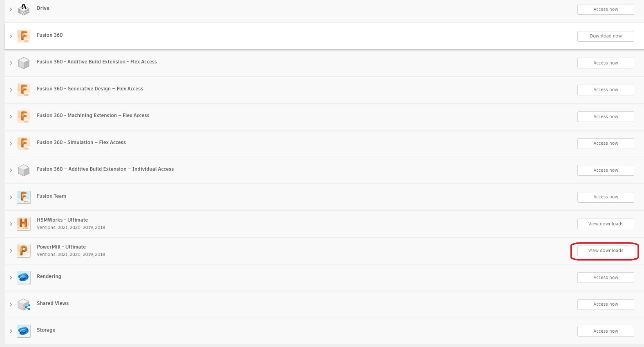Click the PowerMill Ultimate icon
Viewport: 644px width, 347px height.
point(24,251)
